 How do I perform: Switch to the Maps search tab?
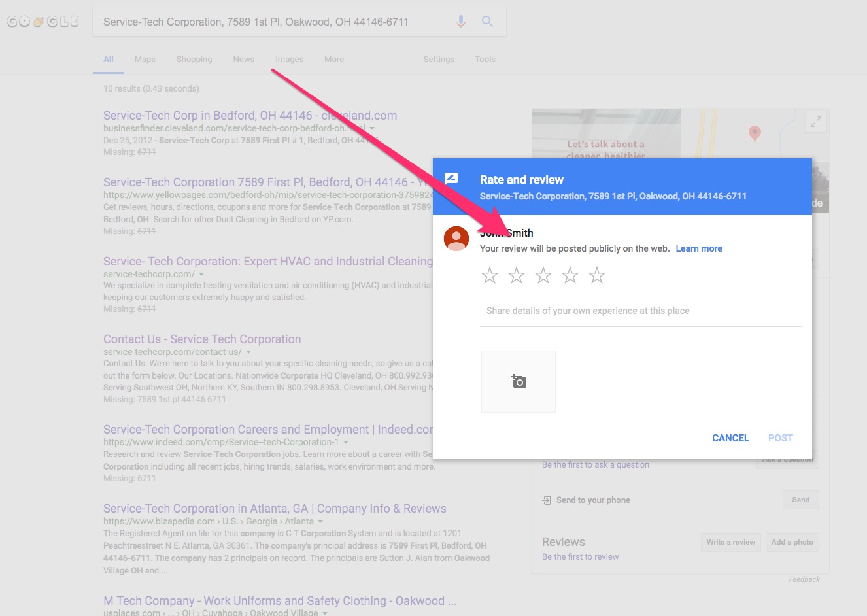coord(144,59)
